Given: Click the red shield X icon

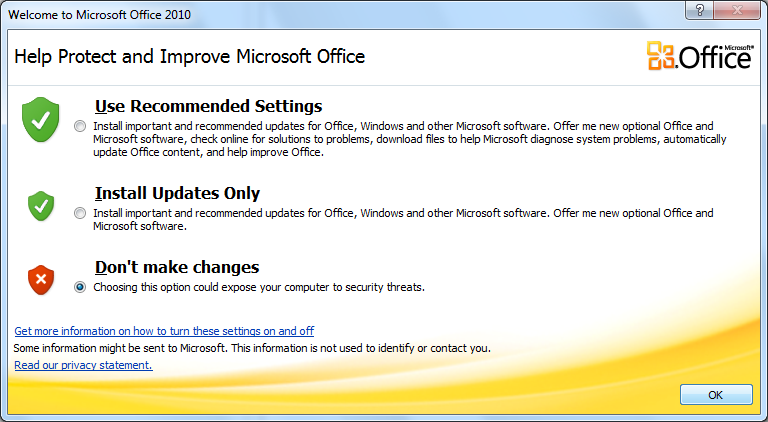Looking at the screenshot, I should tap(41, 280).
